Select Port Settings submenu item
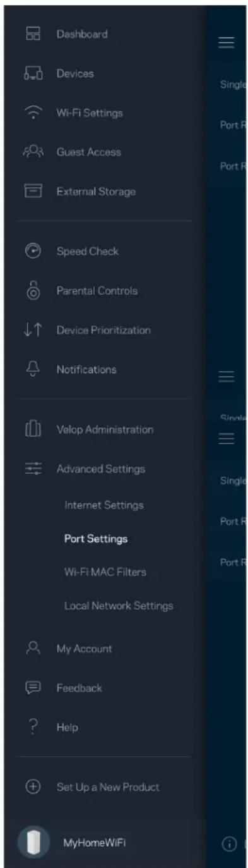 (96, 539)
